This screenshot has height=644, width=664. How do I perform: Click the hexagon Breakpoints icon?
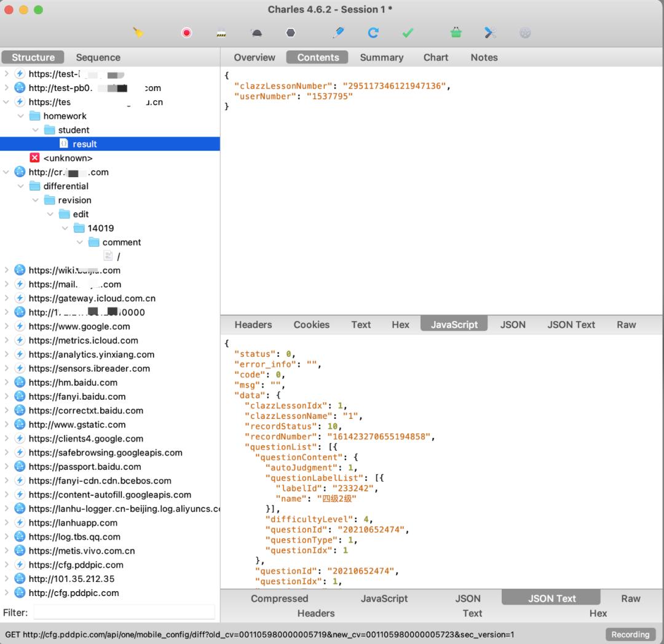point(291,33)
